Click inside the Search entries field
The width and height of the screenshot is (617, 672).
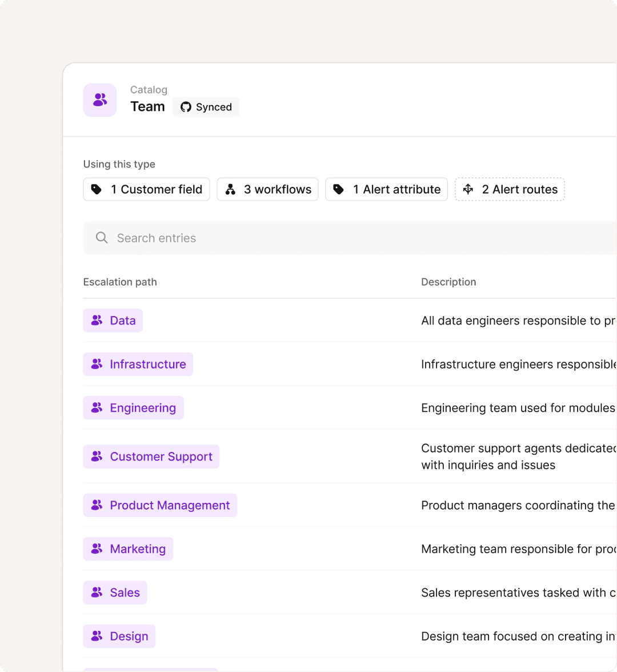pyautogui.click(x=229, y=238)
